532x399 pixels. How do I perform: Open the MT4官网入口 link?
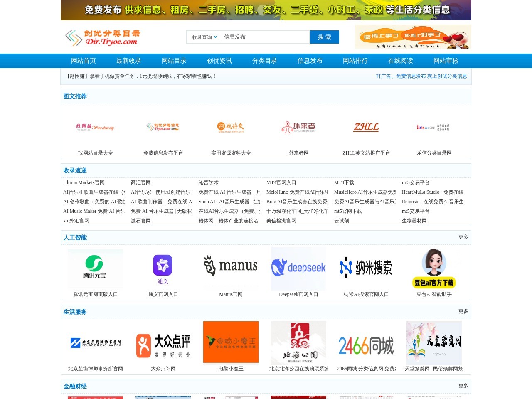point(281,182)
